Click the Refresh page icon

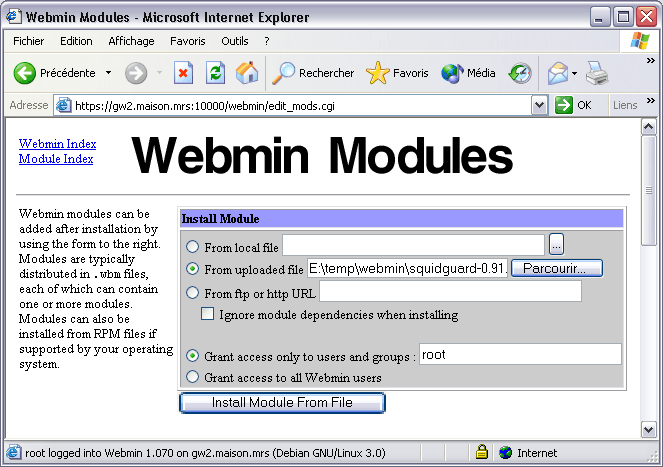click(x=215, y=73)
